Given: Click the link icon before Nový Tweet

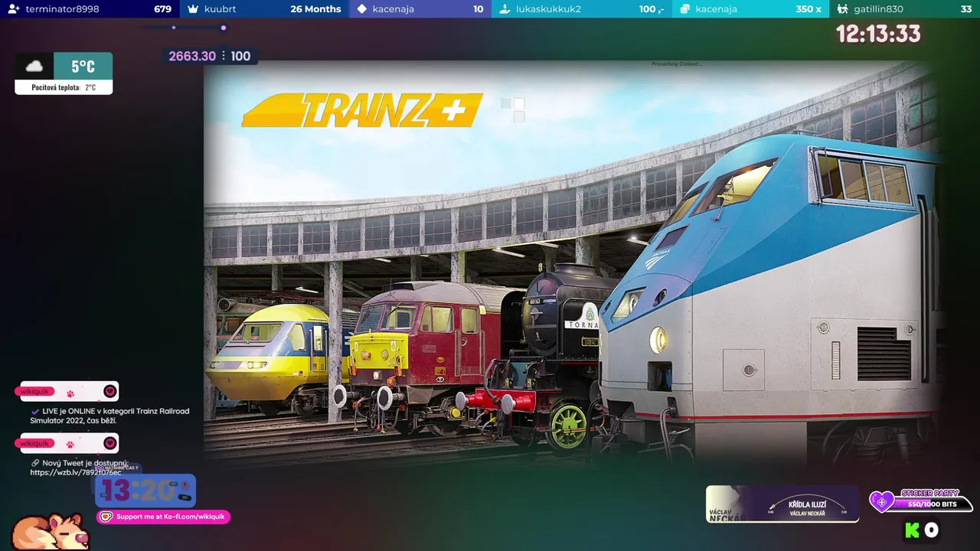Looking at the screenshot, I should pyautogui.click(x=35, y=463).
